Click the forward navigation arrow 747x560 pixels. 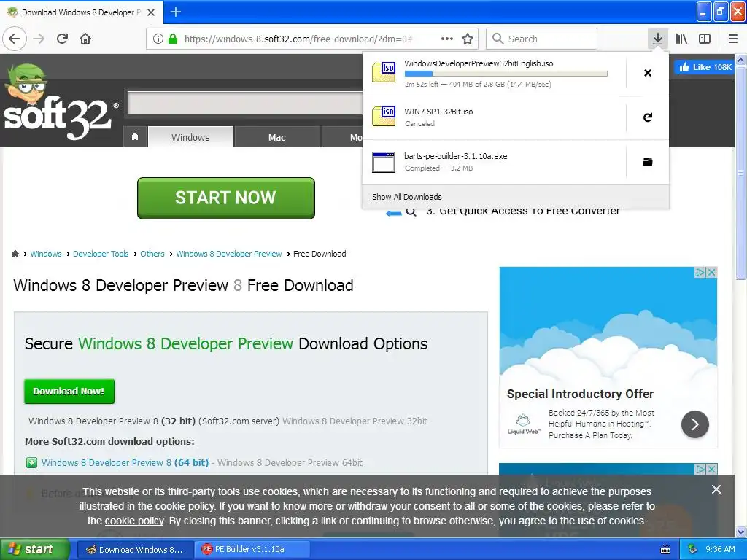pos(39,39)
